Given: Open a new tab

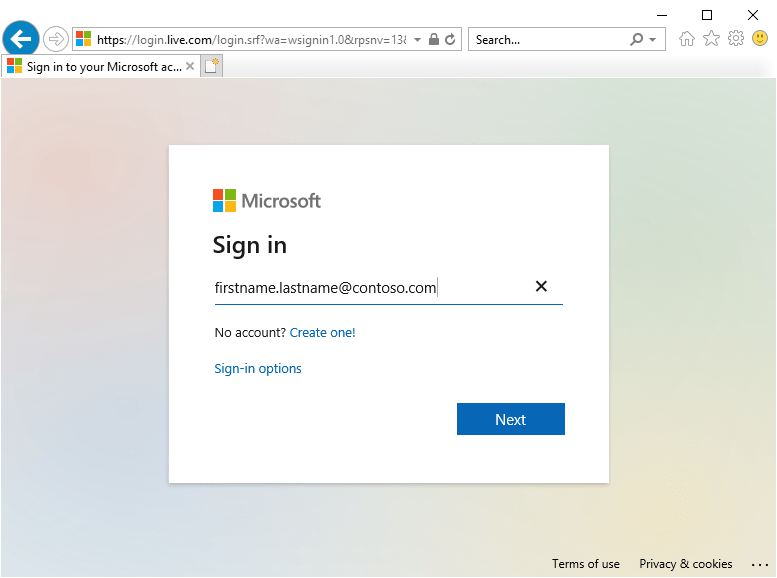Looking at the screenshot, I should click(x=212, y=66).
